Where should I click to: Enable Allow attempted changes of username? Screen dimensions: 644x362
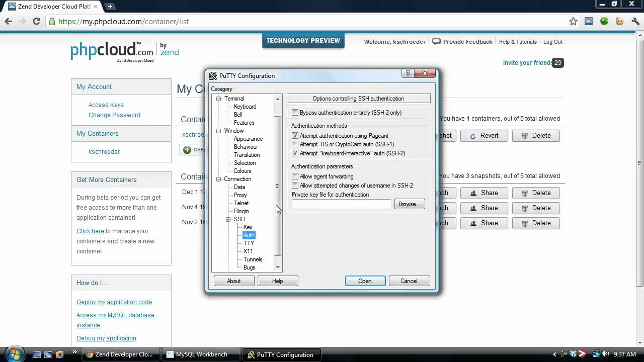295,186
